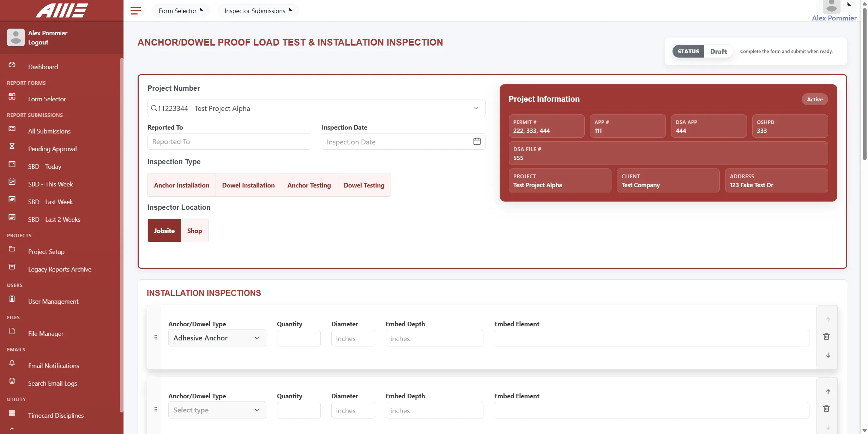868x434 pixels.
Task: Open the File Manager link
Action: click(46, 333)
